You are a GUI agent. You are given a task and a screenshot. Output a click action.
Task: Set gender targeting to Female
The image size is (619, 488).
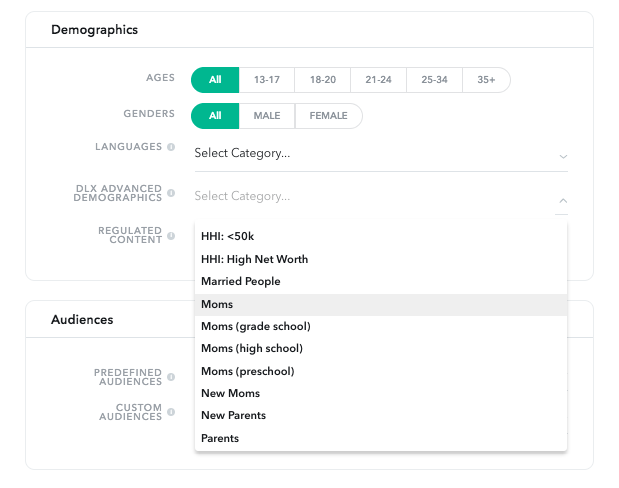(x=328, y=116)
